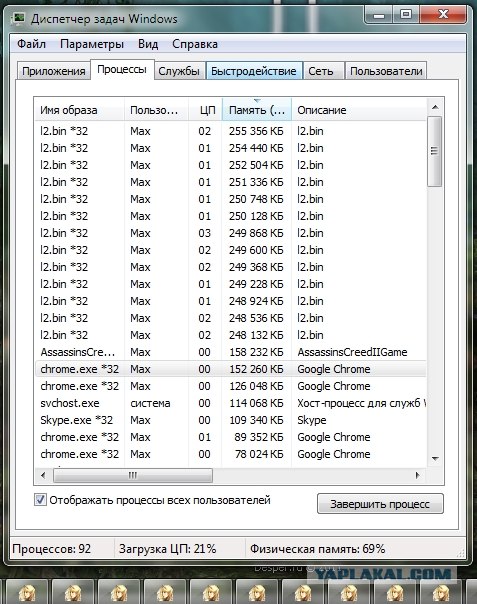
Task: Select the l2.bin row using 249 600 КБ
Action: click(230, 250)
